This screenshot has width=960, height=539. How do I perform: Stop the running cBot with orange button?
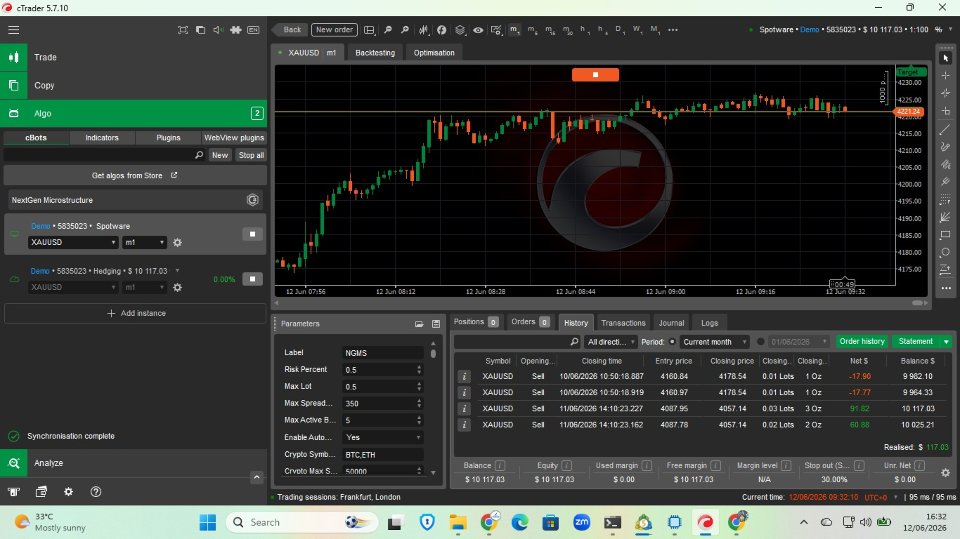(595, 75)
